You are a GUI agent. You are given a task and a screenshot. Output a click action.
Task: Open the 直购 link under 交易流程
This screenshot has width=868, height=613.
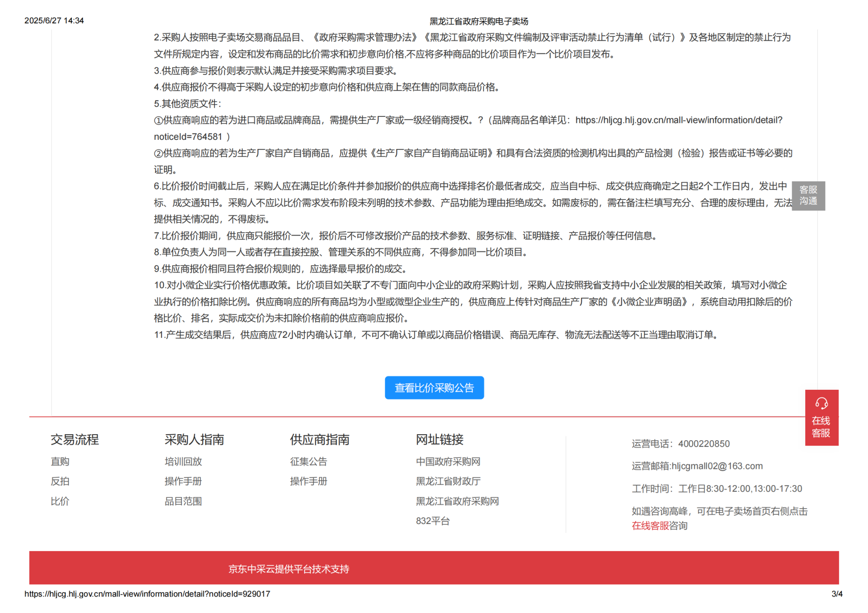[x=60, y=461]
